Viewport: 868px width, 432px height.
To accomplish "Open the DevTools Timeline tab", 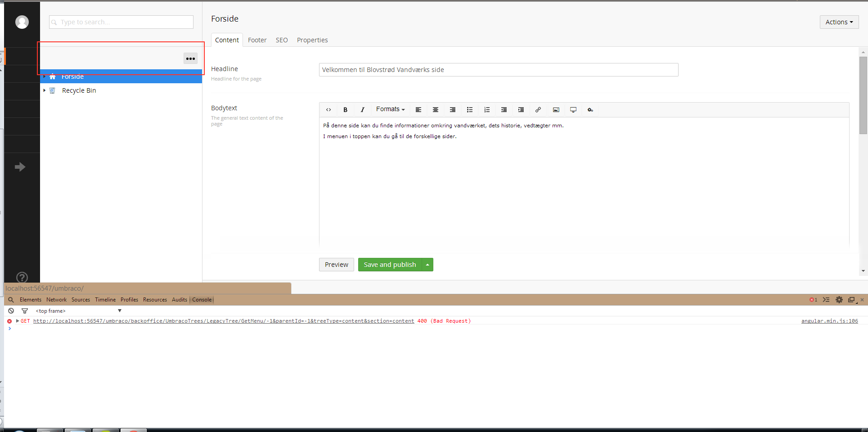I will coord(105,300).
